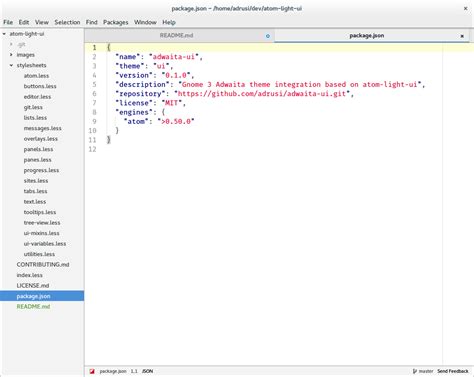The width and height of the screenshot is (474, 377).
Task: Select the package.json editor tab
Action: (x=372, y=36)
